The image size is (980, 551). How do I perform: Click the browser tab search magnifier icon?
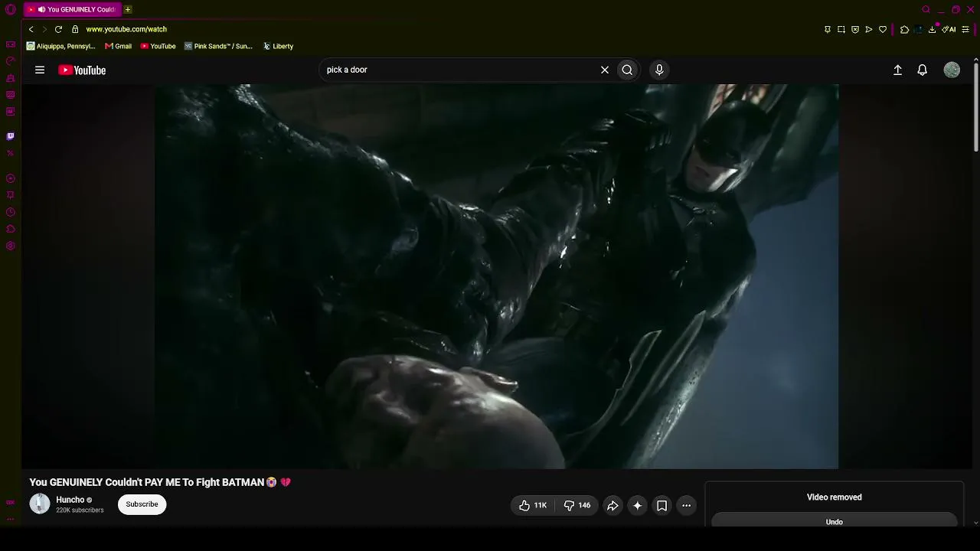(926, 9)
